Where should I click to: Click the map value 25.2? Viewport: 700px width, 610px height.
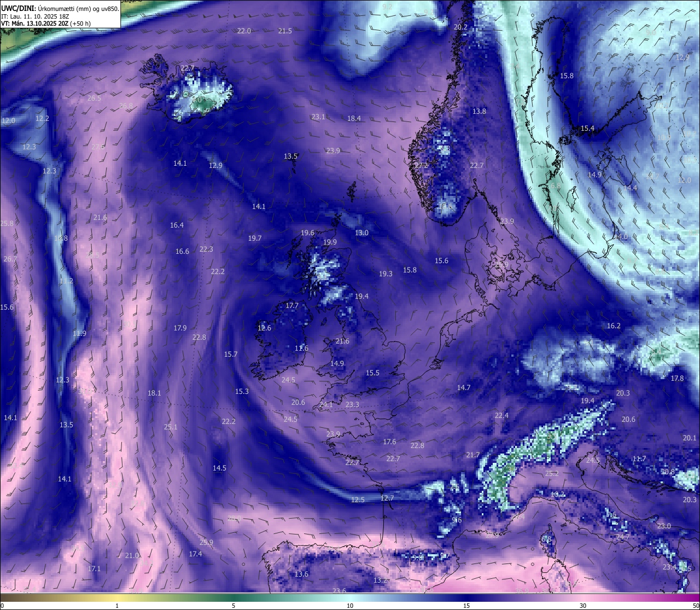pos(552,474)
